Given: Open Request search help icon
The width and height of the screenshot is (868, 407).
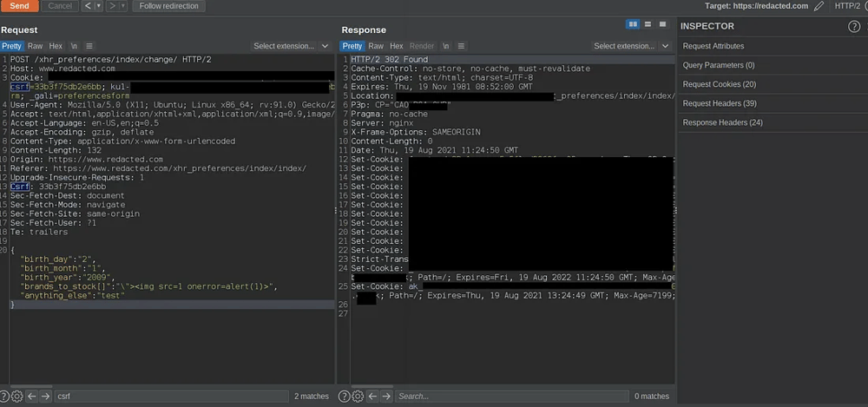Looking at the screenshot, I should coord(4,396).
